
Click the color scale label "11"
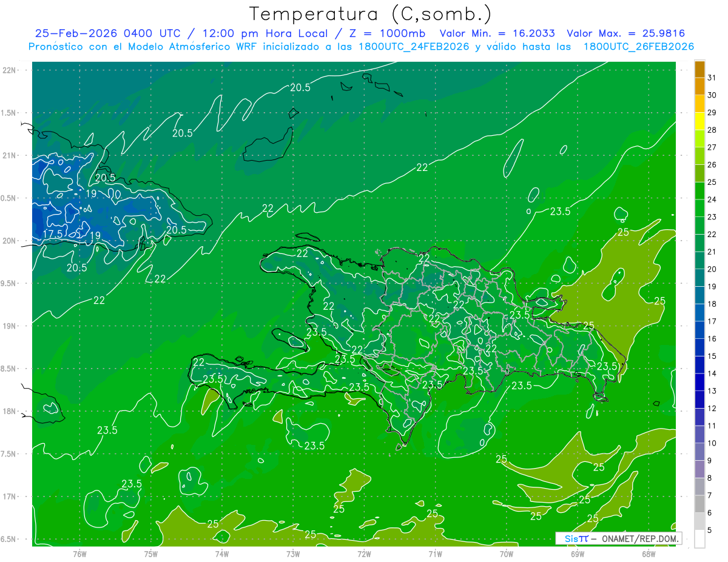pyautogui.click(x=712, y=426)
